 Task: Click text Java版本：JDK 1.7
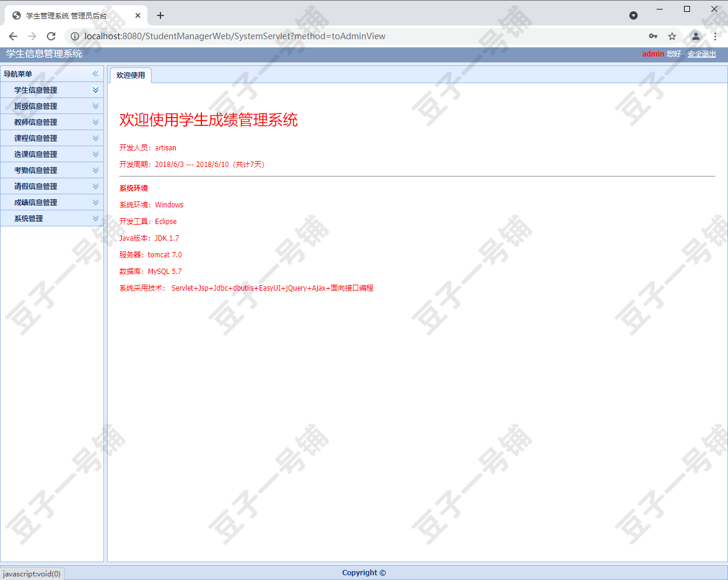(x=149, y=238)
